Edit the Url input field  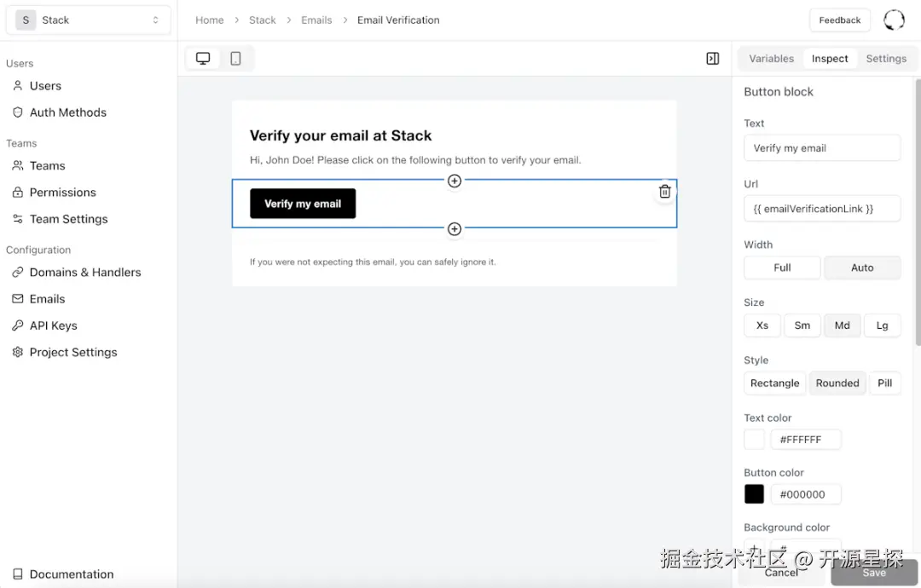click(x=822, y=208)
